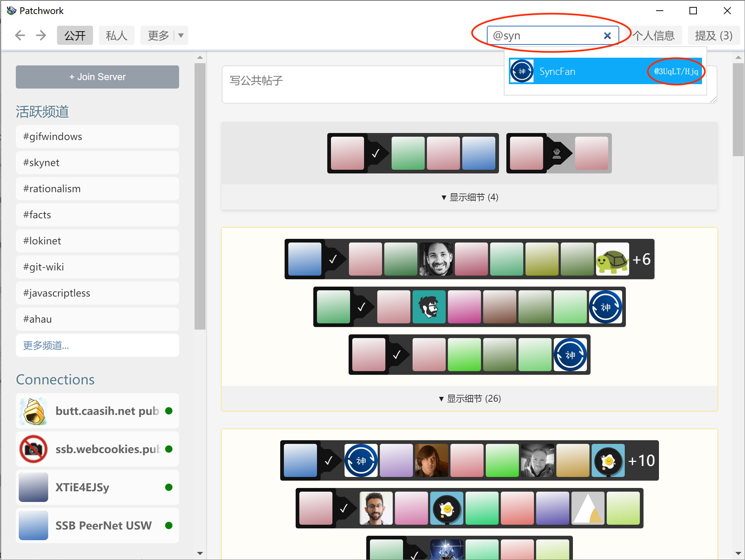Viewport: 745px width, 560px height.
Task: Open the smiling man photo avatar
Action: tap(436, 259)
